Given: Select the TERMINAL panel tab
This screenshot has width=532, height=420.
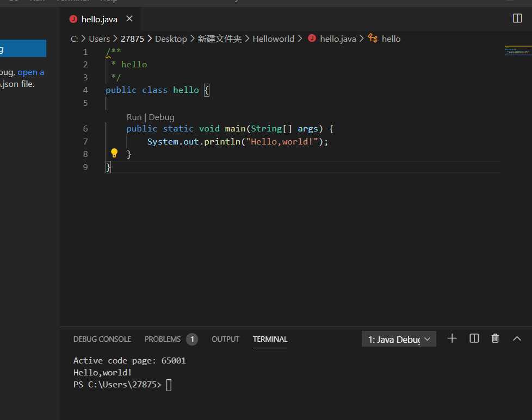Looking at the screenshot, I should click(x=270, y=339).
